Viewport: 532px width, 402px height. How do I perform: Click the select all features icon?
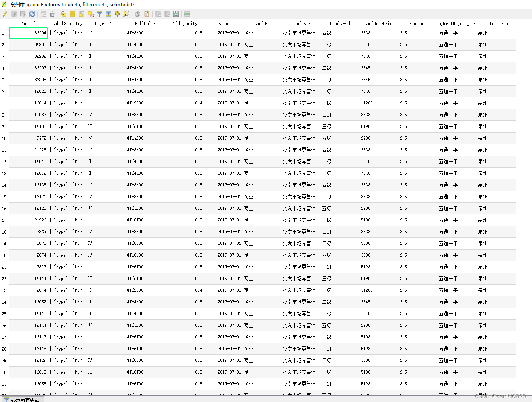click(73, 14)
